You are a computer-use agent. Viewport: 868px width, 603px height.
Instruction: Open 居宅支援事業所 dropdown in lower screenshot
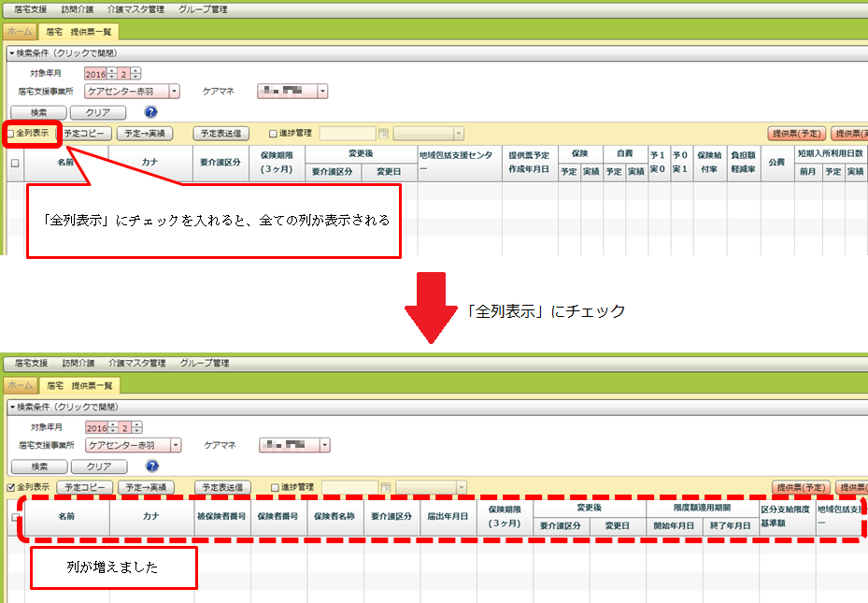(x=176, y=445)
